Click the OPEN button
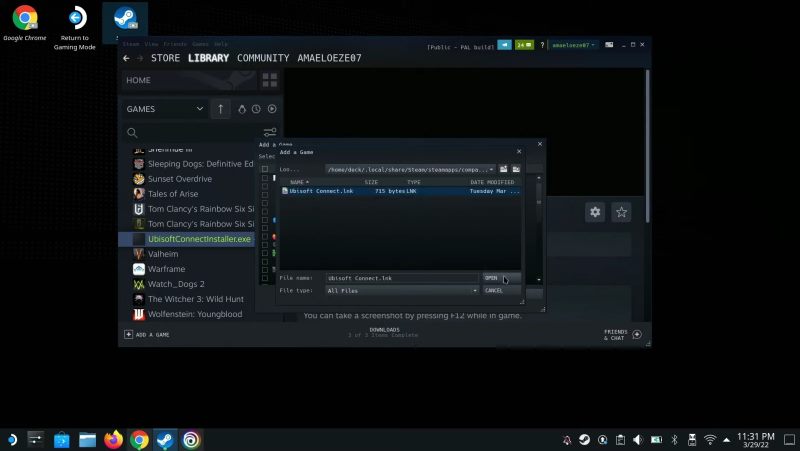The image size is (800, 451). (502, 278)
